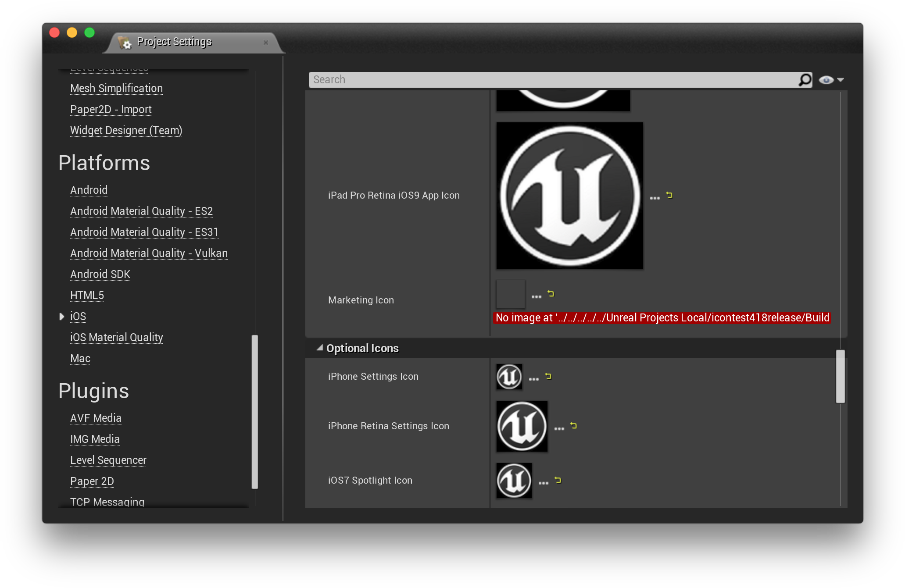Click the Search input field
905x588 pixels.
pos(553,80)
